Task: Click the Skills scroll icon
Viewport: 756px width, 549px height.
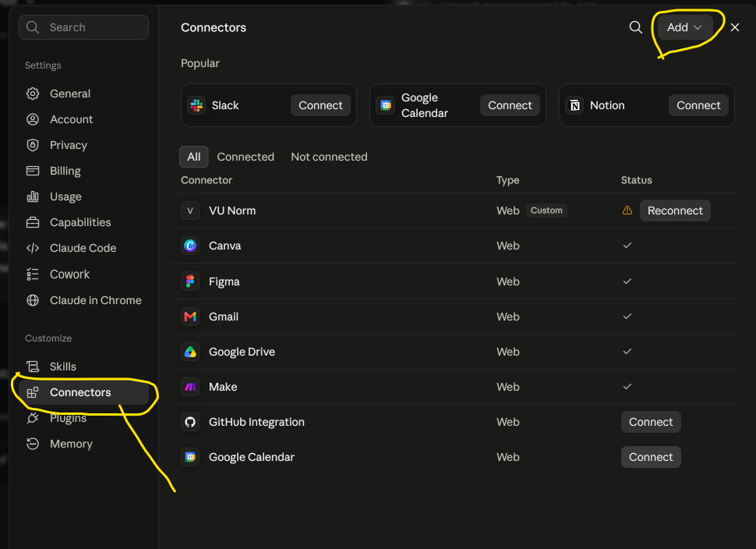Action: 32,367
